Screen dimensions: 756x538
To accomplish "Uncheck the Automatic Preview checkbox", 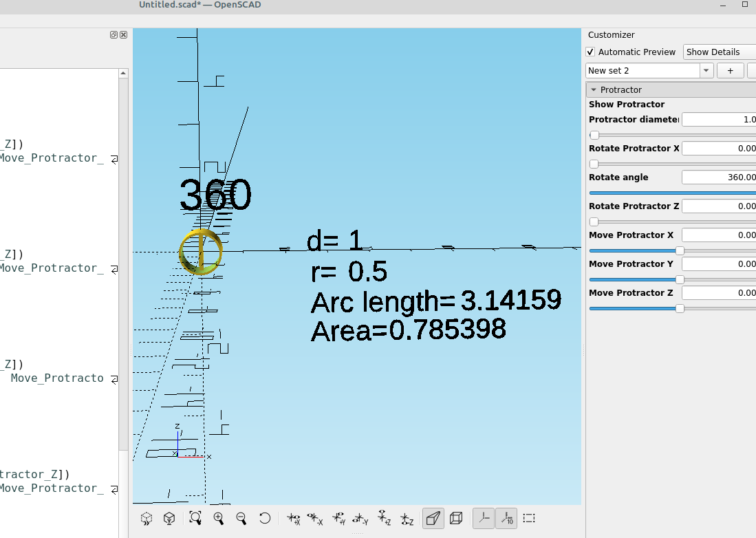I will pos(590,52).
